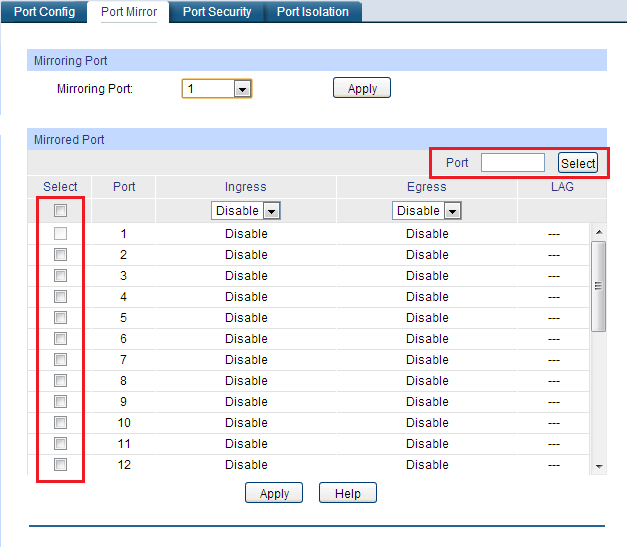The width and height of the screenshot is (627, 547).
Task: Click the Select button next to Port field
Action: (578, 163)
